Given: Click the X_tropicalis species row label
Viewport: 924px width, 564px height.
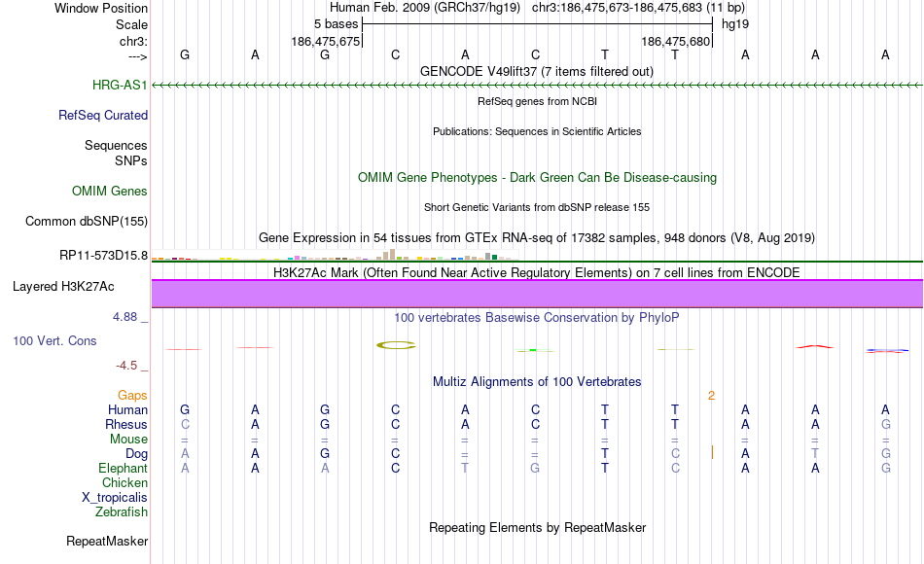Looking at the screenshot, I should 115,498.
